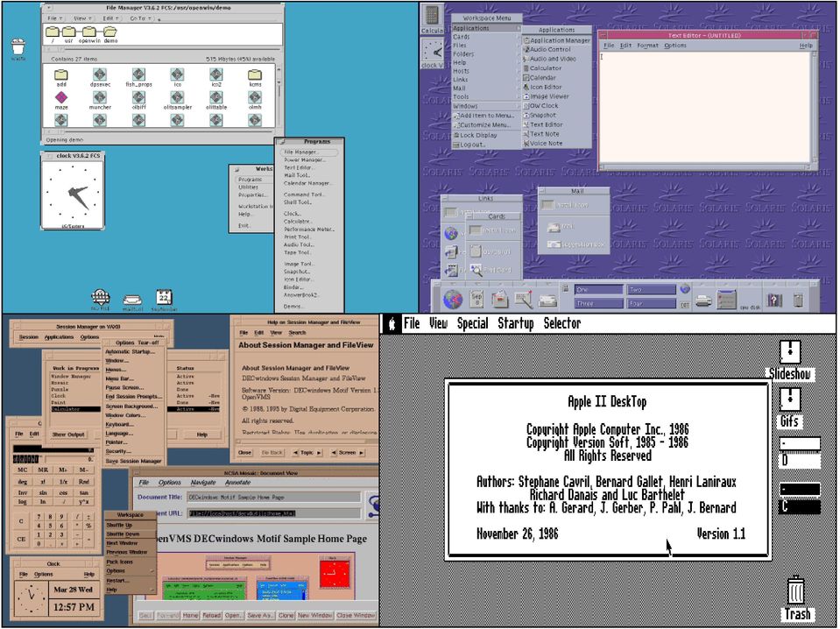Click the Document Title field in Mosaic
Viewport: 840px width, 629px height.
pyautogui.click(x=274, y=498)
